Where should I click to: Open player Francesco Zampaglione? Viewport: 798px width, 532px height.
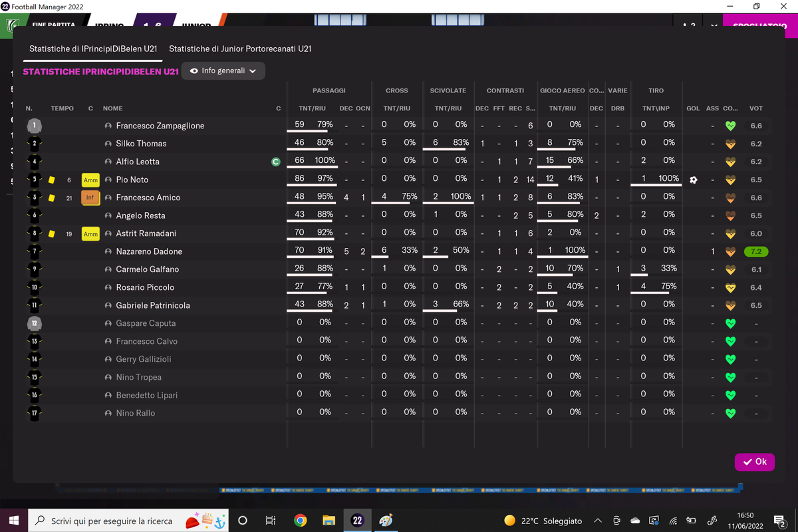point(160,126)
